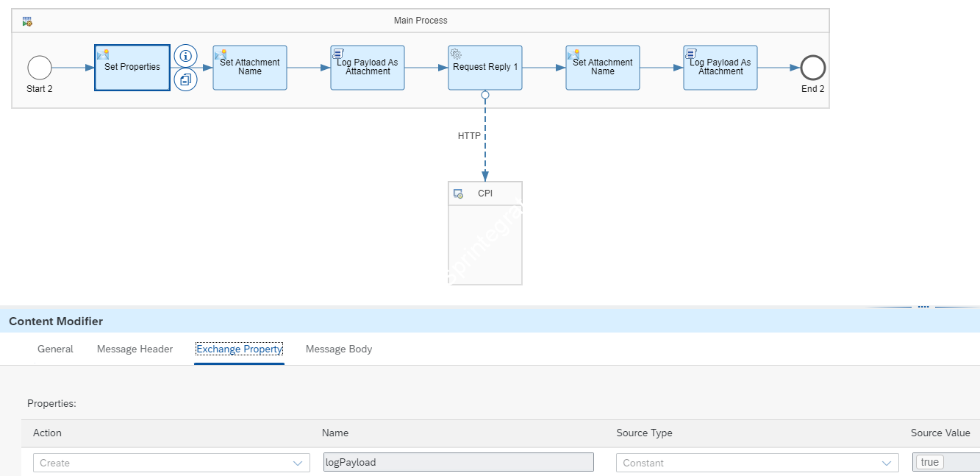980x476 pixels.
Task: Switch to the General tab
Action: pyautogui.click(x=55, y=349)
